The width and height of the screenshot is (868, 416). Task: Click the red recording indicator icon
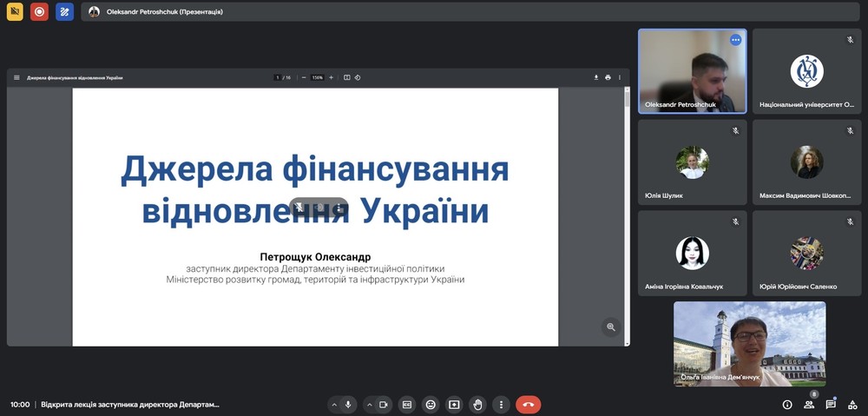point(39,12)
